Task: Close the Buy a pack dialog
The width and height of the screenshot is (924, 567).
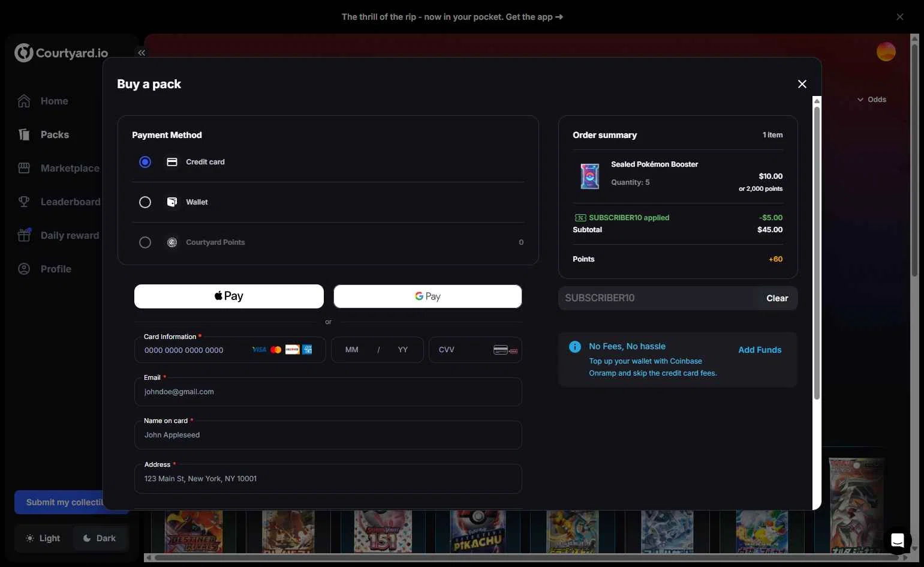Action: click(x=802, y=84)
